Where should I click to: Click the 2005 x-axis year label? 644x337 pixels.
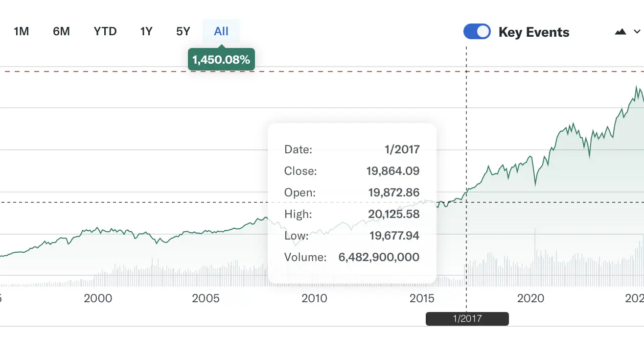(206, 298)
